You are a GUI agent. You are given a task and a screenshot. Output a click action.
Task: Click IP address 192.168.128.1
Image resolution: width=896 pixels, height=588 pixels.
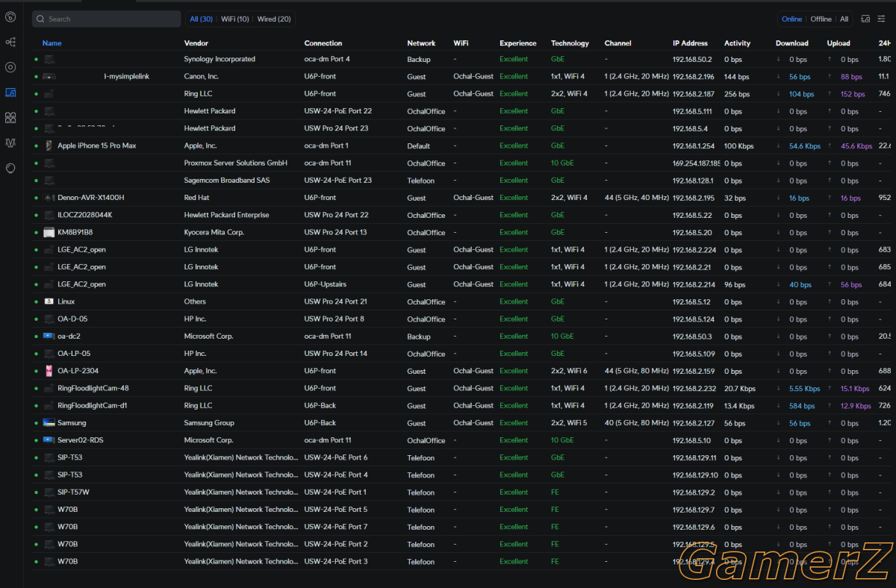693,181
